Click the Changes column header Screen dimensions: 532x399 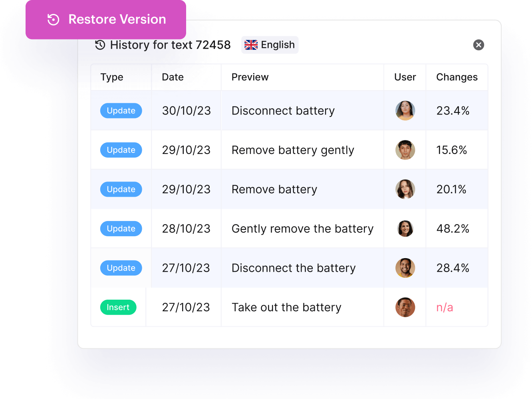point(457,77)
